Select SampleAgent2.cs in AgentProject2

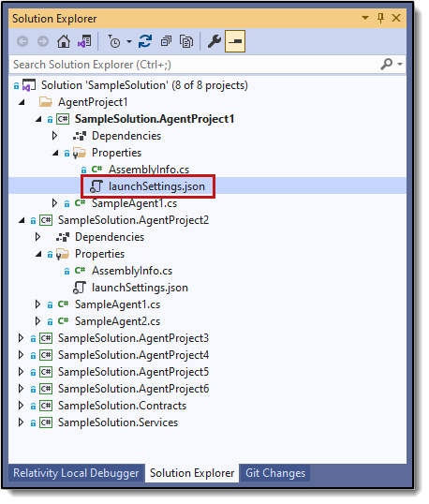coord(118,321)
